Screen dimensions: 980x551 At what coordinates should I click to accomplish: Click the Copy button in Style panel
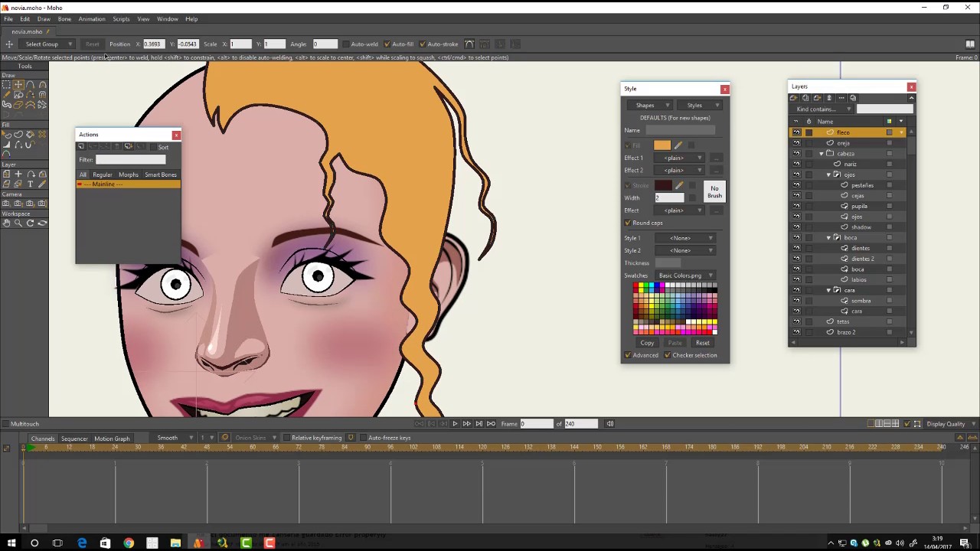tap(647, 343)
